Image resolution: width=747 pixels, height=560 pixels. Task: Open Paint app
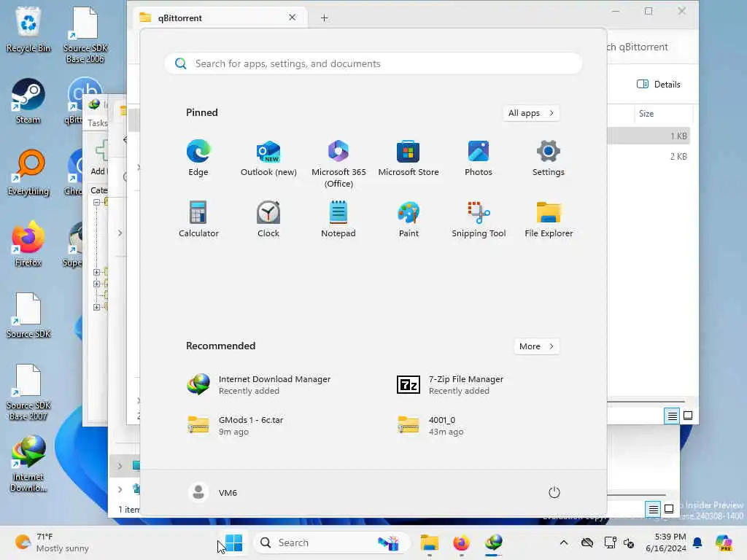(x=409, y=219)
